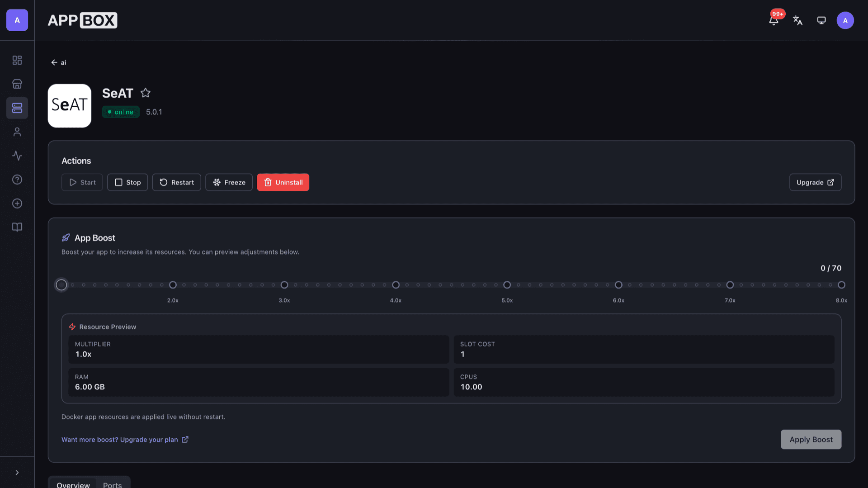The width and height of the screenshot is (868, 488).
Task: Set boost slider to 7.0x marker
Action: pos(730,285)
